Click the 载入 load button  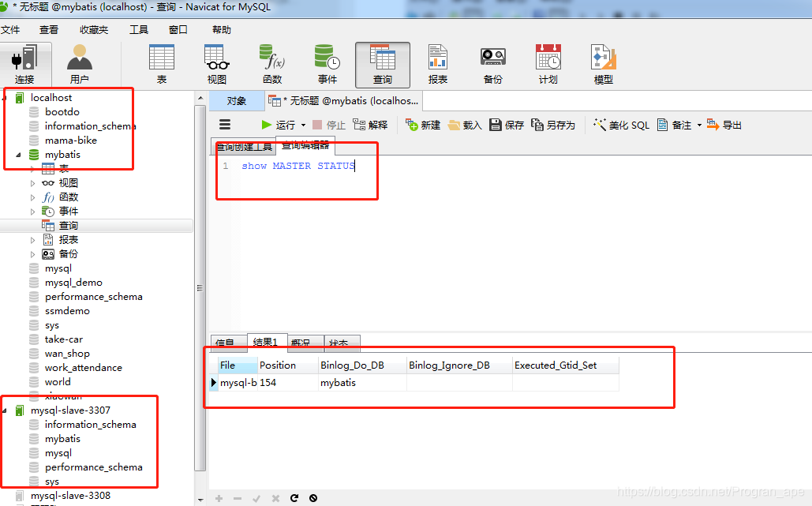pyautogui.click(x=465, y=125)
